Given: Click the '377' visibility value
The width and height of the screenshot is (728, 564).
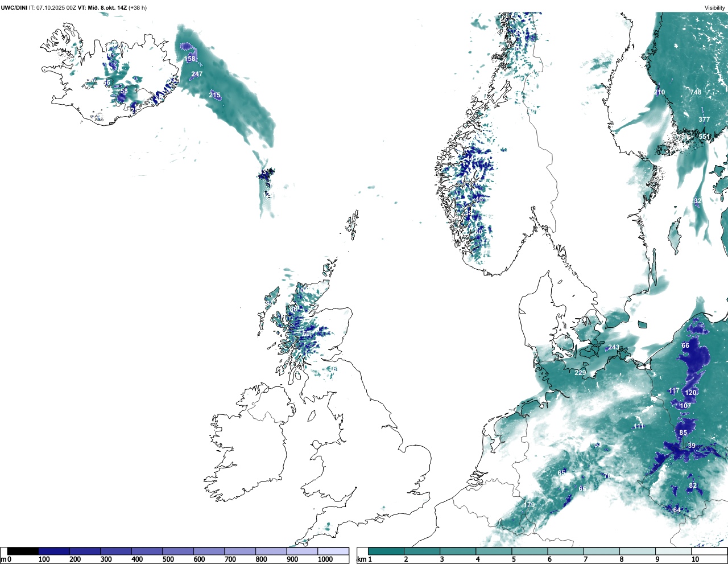Looking at the screenshot, I should click(x=704, y=120).
